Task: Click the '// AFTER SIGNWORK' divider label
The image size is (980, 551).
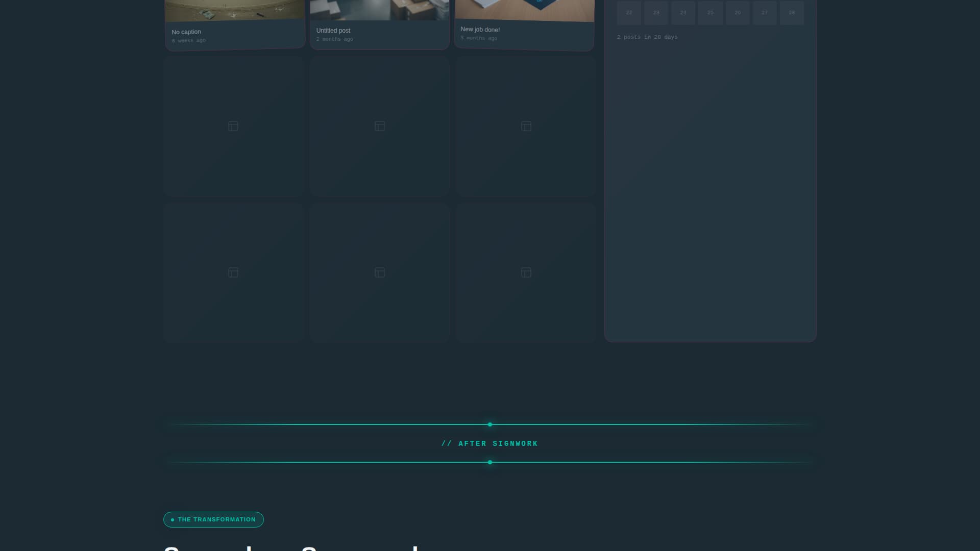Action: pyautogui.click(x=489, y=444)
